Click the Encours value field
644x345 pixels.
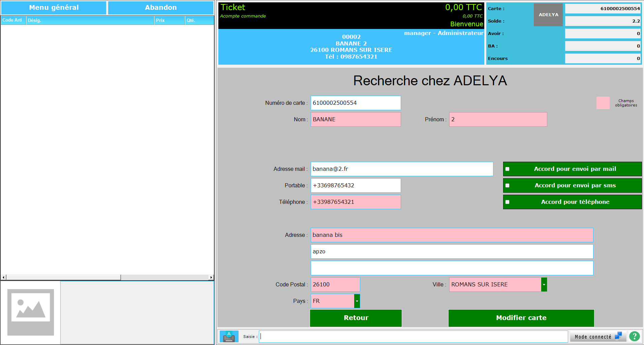[x=603, y=59]
